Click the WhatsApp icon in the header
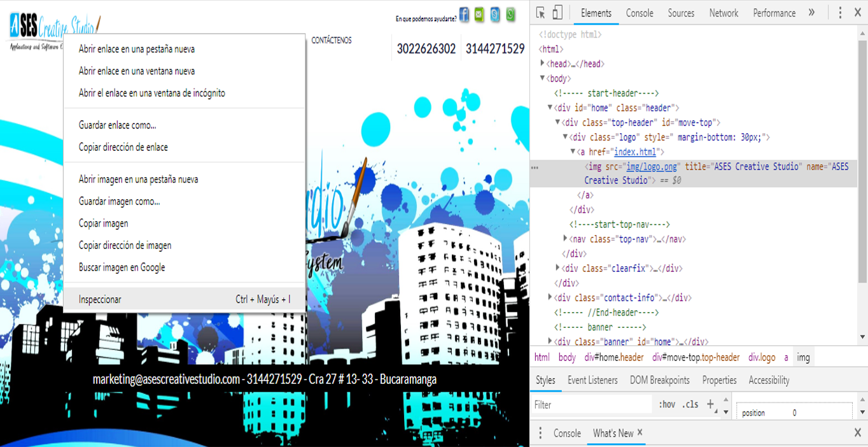The height and width of the screenshot is (447, 868). pos(510,15)
